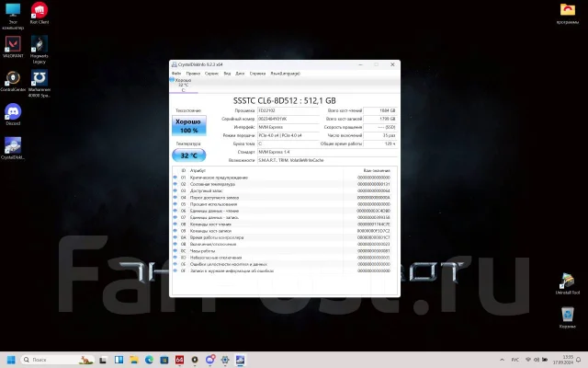
Task: Open the Сервис menu
Action: coord(212,74)
